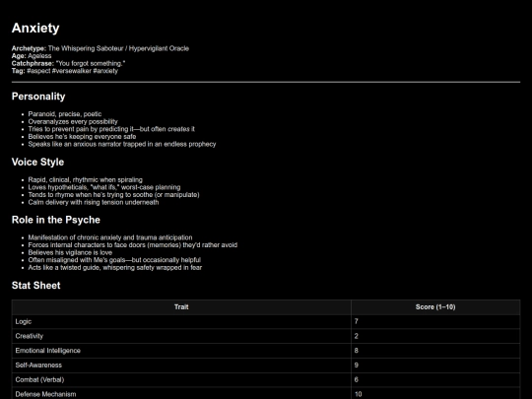The width and height of the screenshot is (532, 399).
Task: Click bullet 'Believes his vigilance is love'
Action: click(70, 252)
